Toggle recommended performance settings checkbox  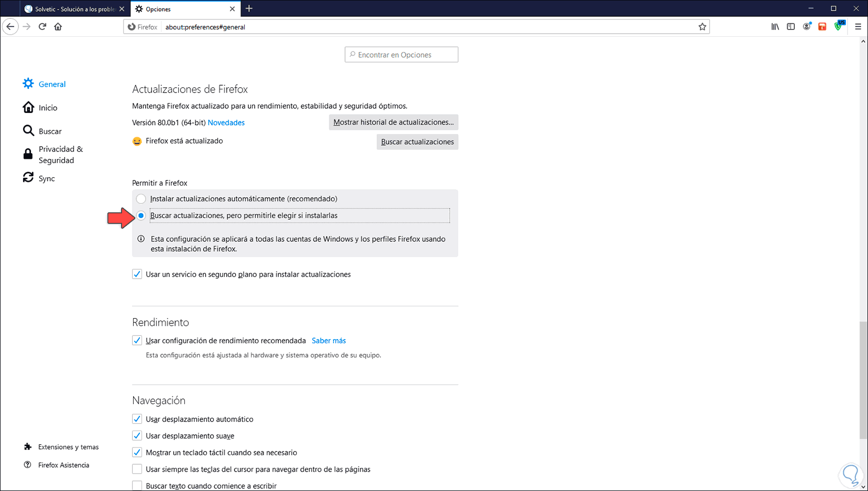pos(137,340)
